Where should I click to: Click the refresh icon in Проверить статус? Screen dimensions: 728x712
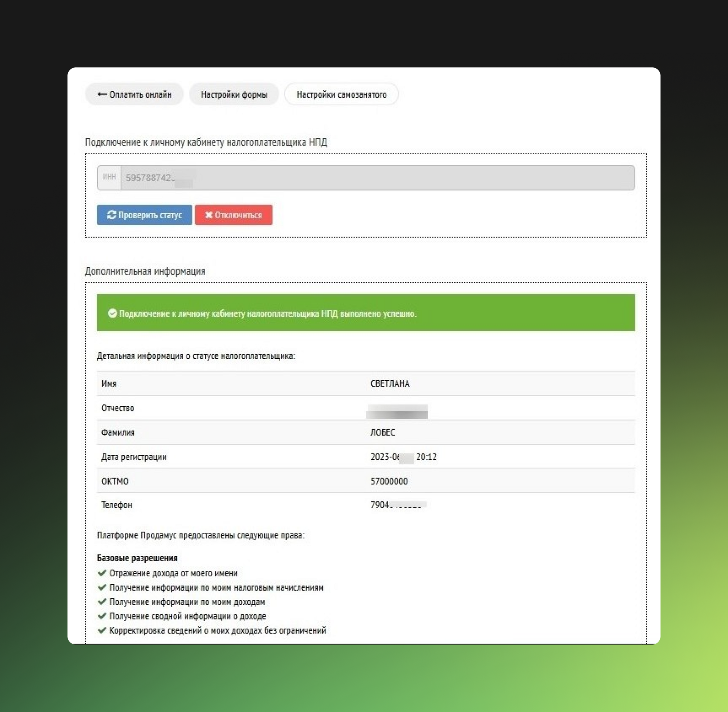tap(111, 215)
